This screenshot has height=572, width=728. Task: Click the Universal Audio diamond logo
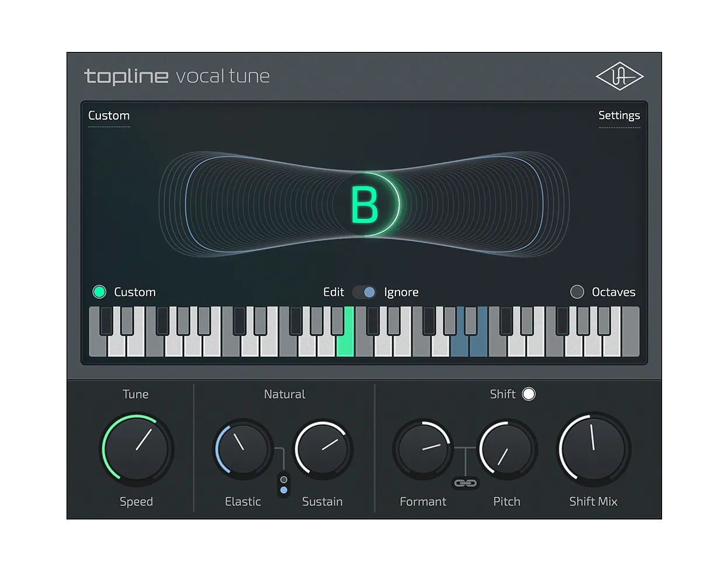[619, 76]
